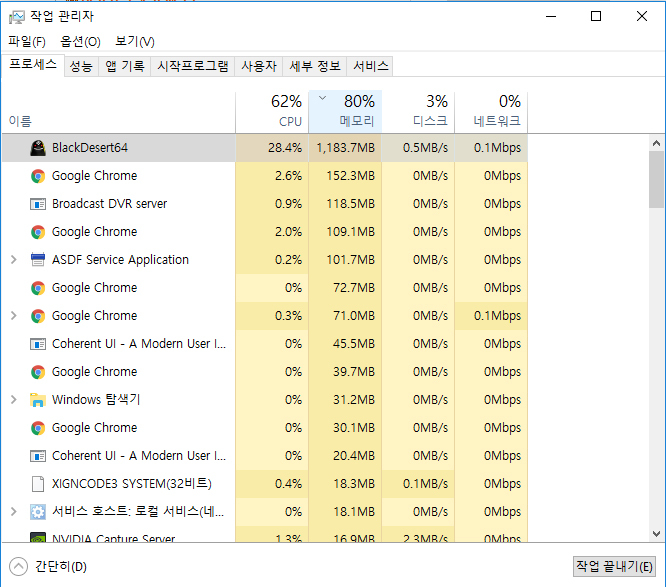Viewport: 666px width, 587px height.
Task: Click the 서비스 호스트 gear icon
Action: click(x=38, y=512)
